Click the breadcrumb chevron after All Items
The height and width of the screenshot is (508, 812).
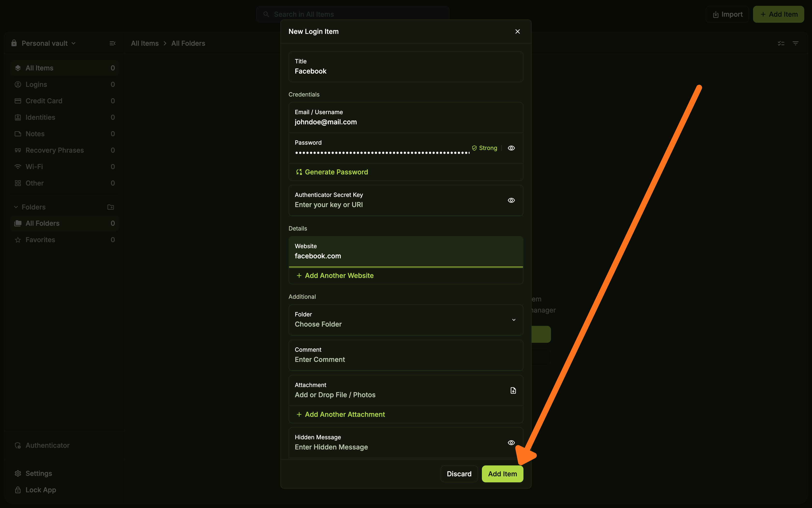coord(165,43)
